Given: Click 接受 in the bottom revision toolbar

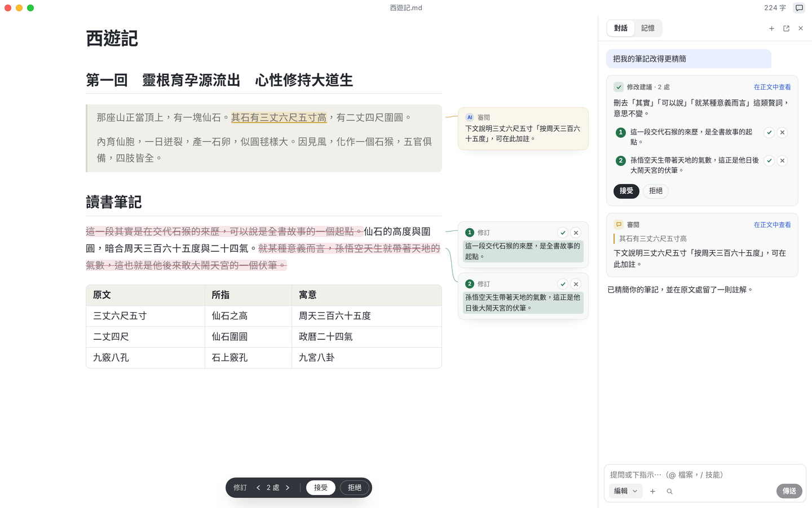Looking at the screenshot, I should click(x=321, y=488).
